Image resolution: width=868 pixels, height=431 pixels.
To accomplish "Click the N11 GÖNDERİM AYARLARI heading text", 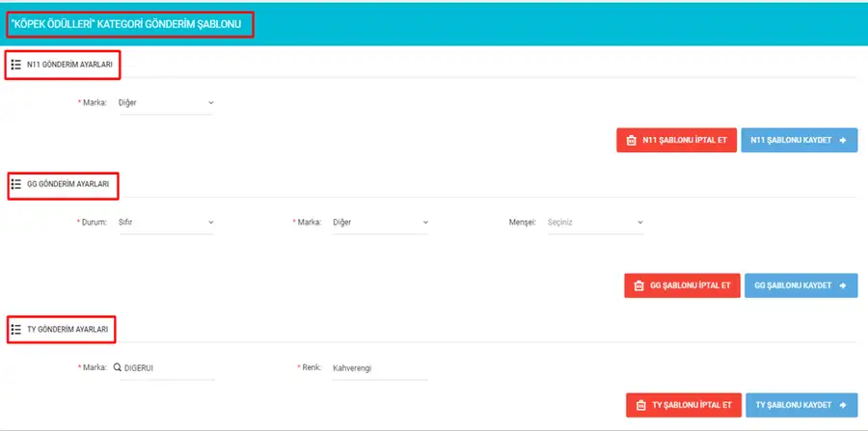I will (x=69, y=65).
